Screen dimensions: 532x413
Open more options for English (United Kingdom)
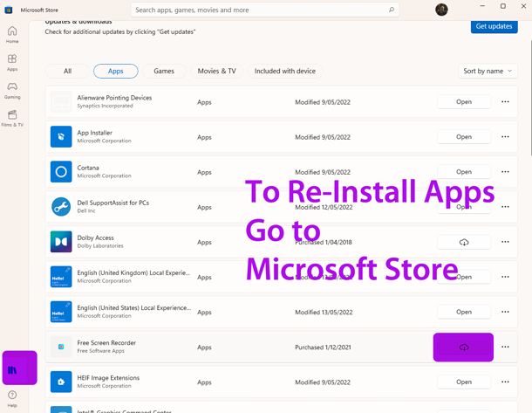coord(505,277)
